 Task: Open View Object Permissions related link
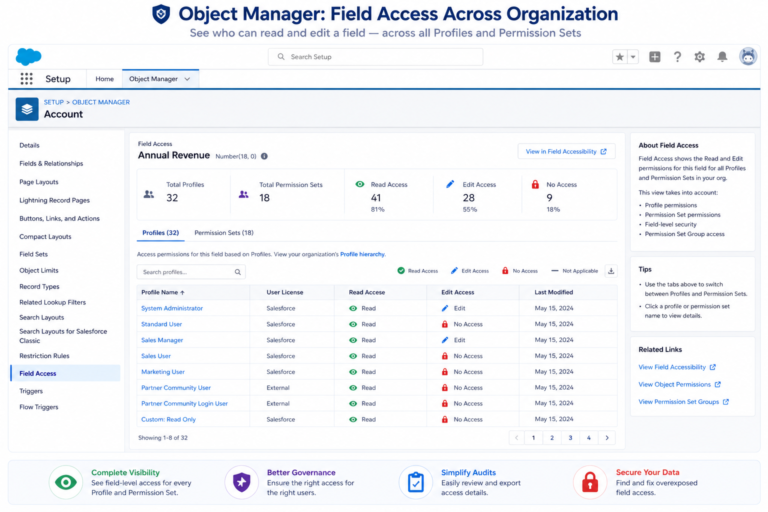679,385
